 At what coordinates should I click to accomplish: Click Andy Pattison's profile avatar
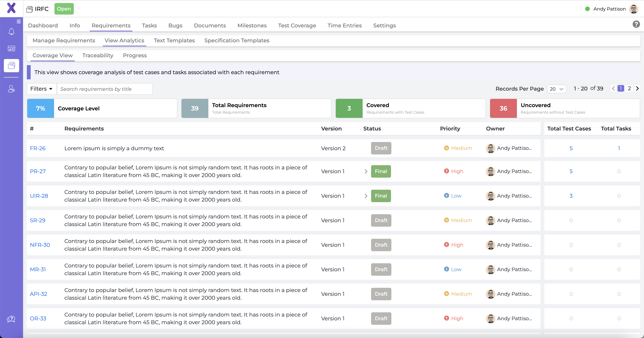click(634, 9)
